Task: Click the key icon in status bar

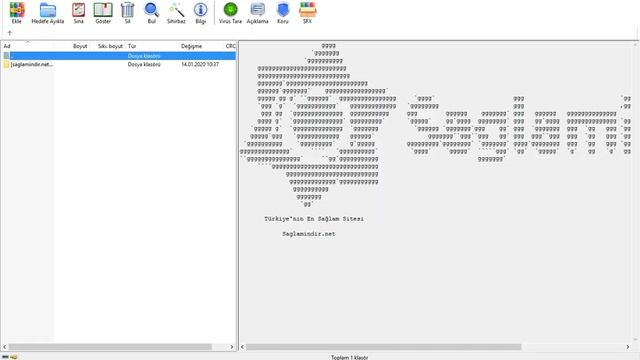Action: tap(14, 357)
